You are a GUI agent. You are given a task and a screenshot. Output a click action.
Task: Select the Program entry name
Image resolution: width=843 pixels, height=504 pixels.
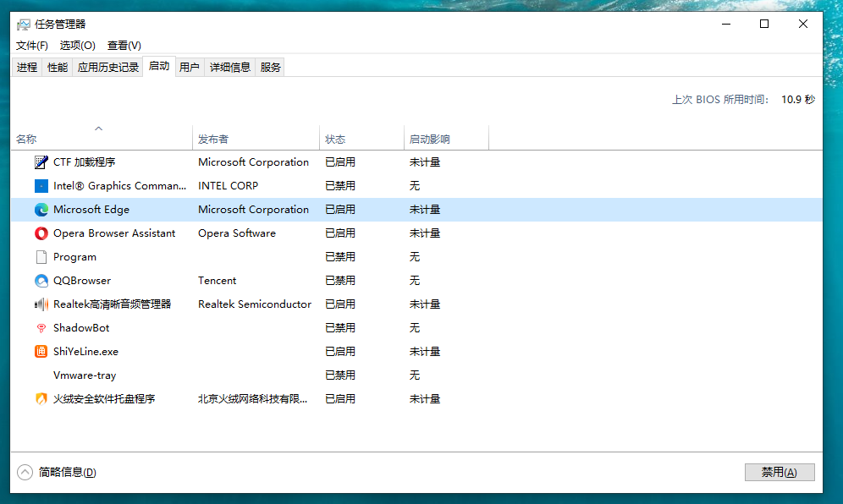(74, 257)
